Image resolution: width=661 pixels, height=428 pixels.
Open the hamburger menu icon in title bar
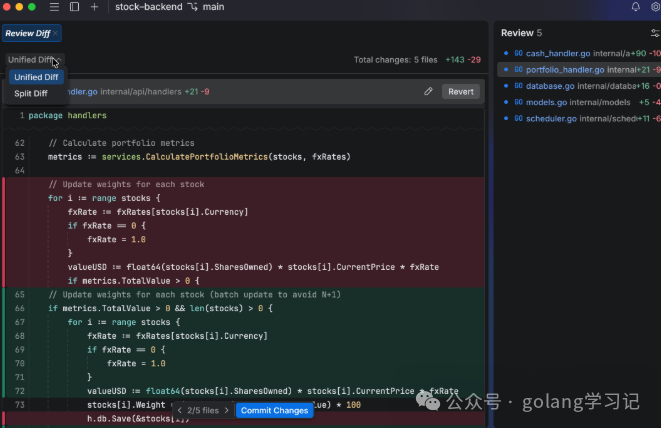(x=54, y=7)
